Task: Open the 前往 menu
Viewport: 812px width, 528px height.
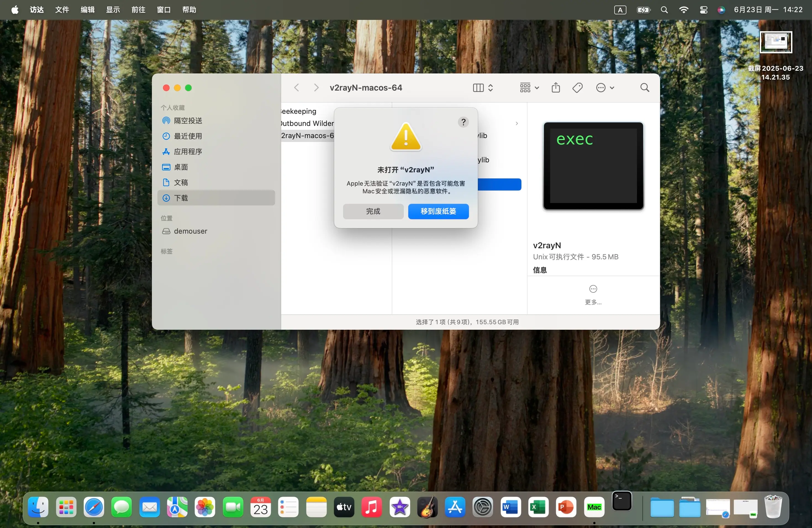Action: point(139,10)
